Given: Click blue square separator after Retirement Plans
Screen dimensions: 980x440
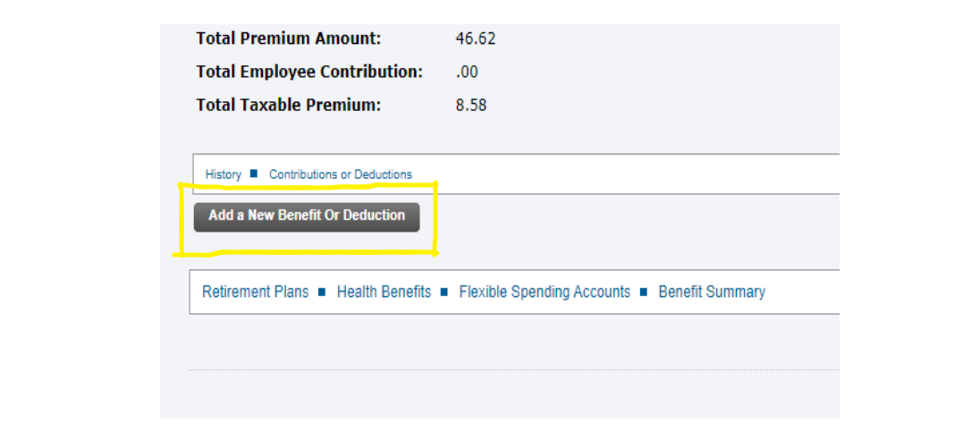Looking at the screenshot, I should [322, 292].
